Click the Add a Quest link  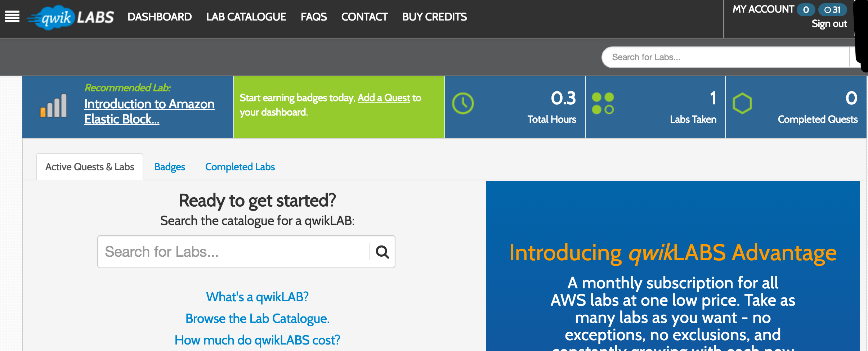(x=384, y=98)
